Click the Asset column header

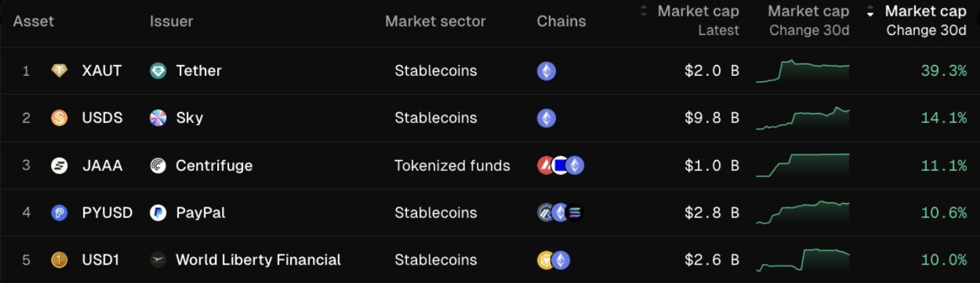[33, 21]
